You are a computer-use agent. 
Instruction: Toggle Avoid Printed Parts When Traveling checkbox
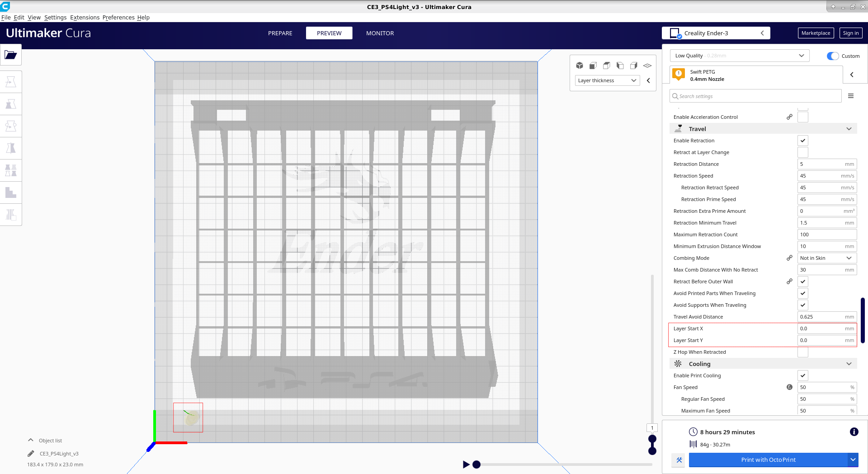[803, 293]
